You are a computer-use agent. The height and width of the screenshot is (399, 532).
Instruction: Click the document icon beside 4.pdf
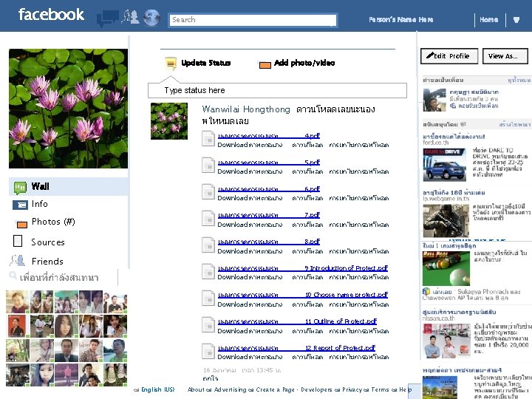(x=208, y=139)
